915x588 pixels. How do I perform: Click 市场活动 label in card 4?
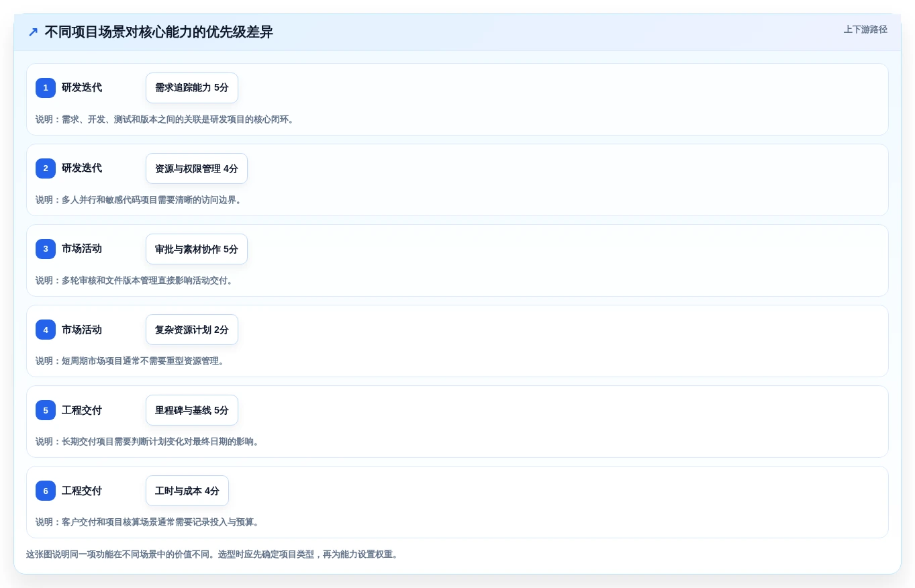[x=82, y=330]
